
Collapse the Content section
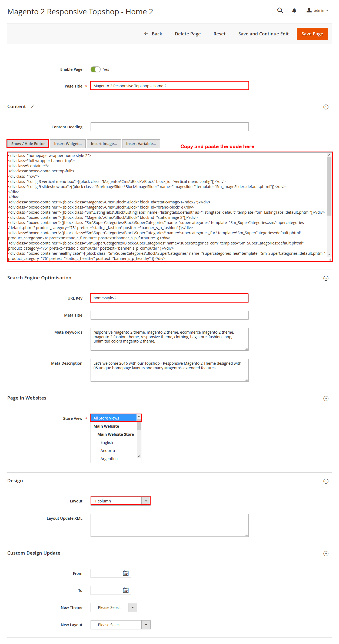(326, 107)
